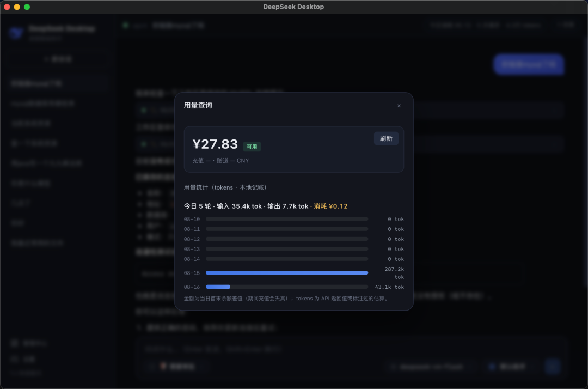
Task: Close the 用量查询 dialog with the × button
Action: (x=399, y=106)
